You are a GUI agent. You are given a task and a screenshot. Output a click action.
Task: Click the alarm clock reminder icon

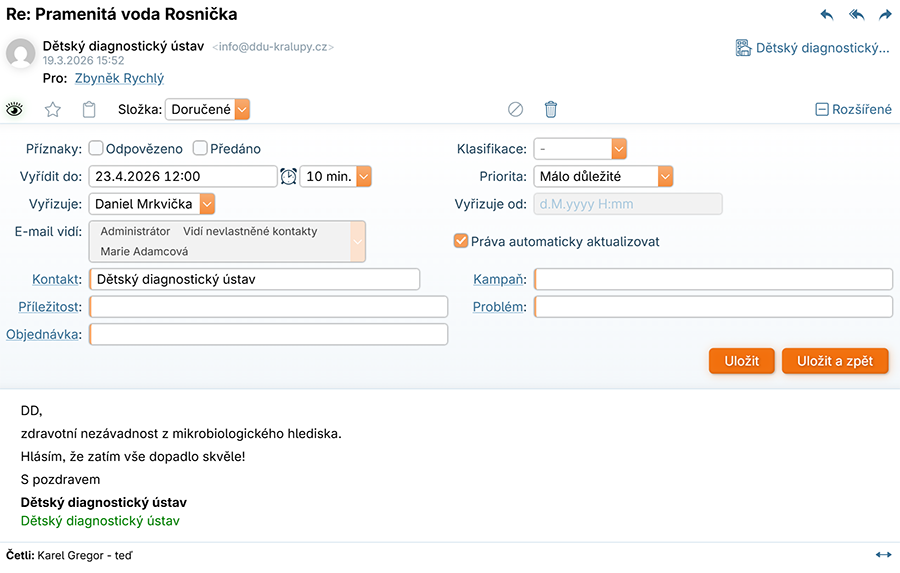pyautogui.click(x=288, y=176)
